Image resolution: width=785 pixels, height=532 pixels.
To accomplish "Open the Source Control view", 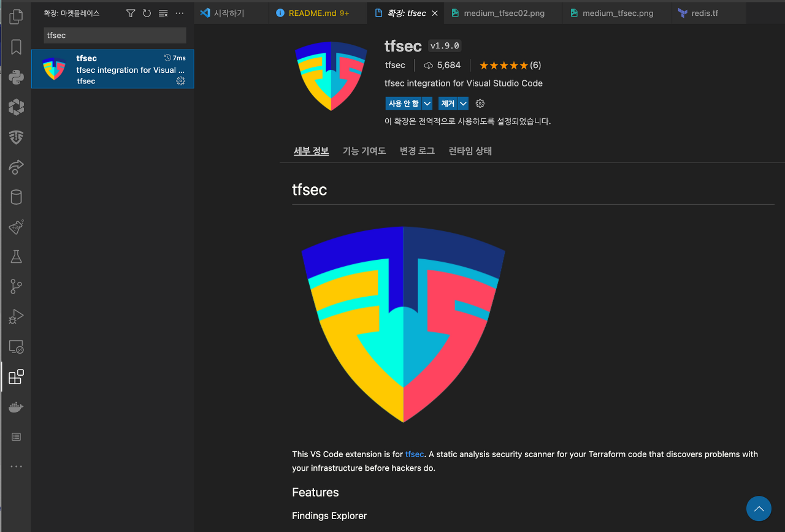I will [16, 286].
